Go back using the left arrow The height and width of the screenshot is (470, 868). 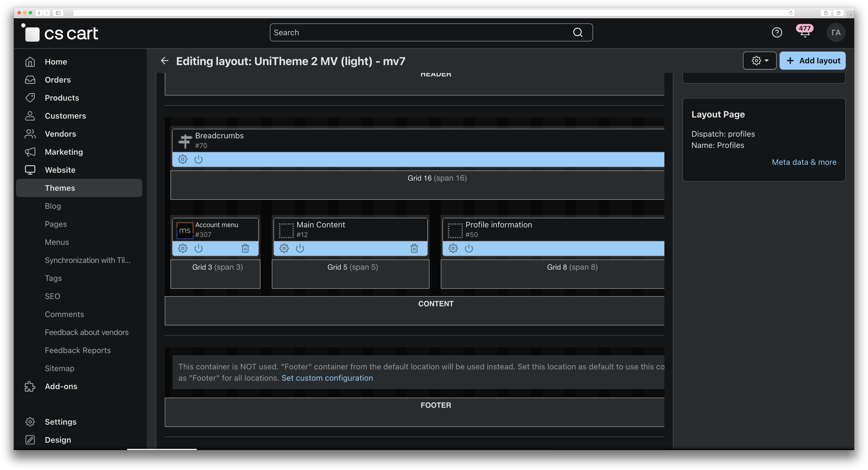point(165,61)
